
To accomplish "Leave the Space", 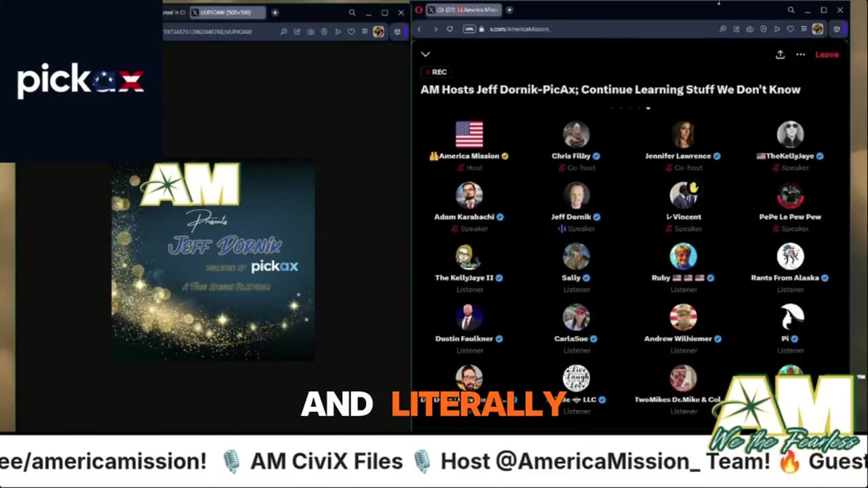I will (827, 54).
